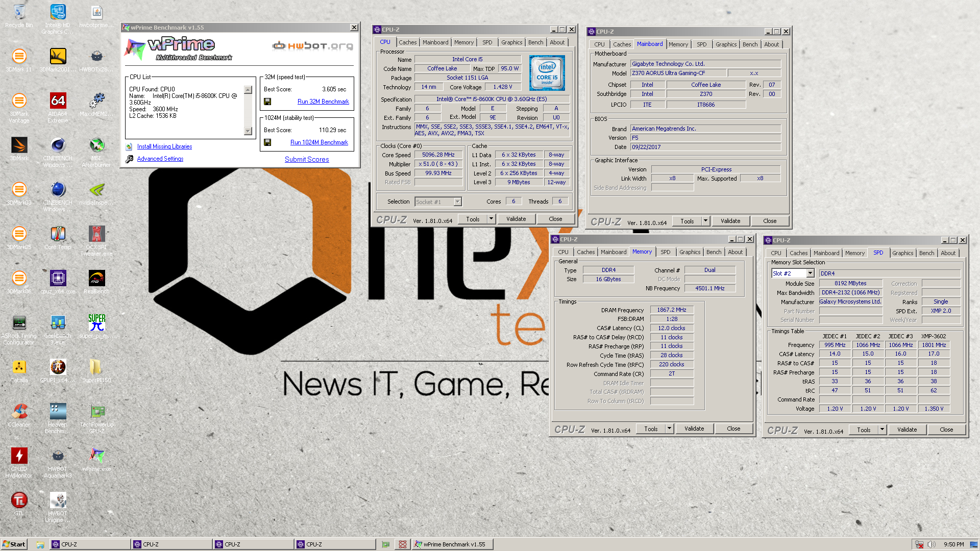
Task: Open SuperPI150 folder icon
Action: tap(96, 371)
